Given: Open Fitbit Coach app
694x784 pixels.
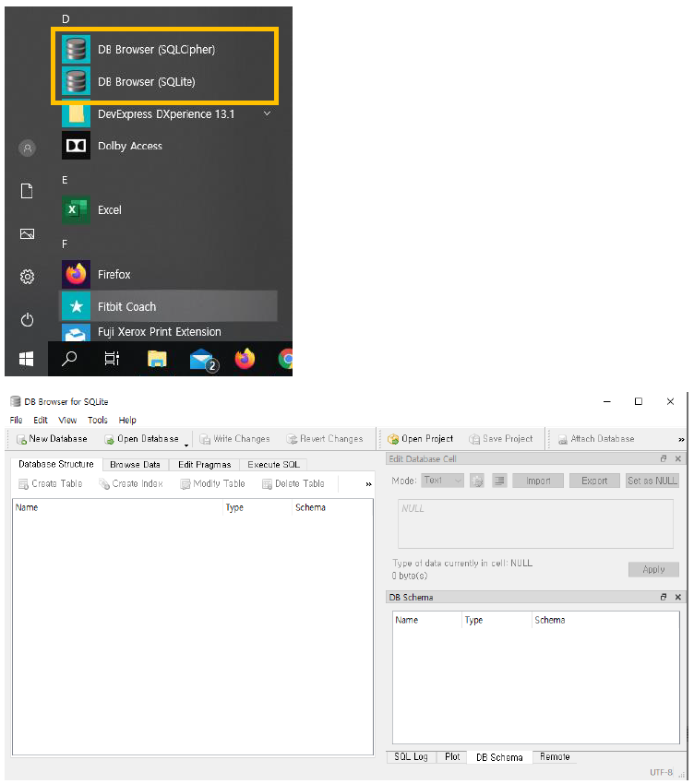Looking at the screenshot, I should (168, 306).
